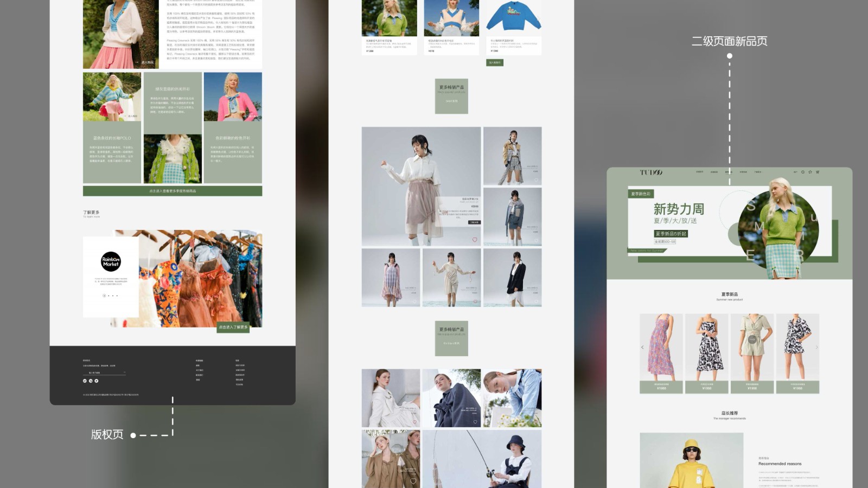Like the large white shirt model photo via heart
Screen dimensions: 868x488
pos(474,240)
